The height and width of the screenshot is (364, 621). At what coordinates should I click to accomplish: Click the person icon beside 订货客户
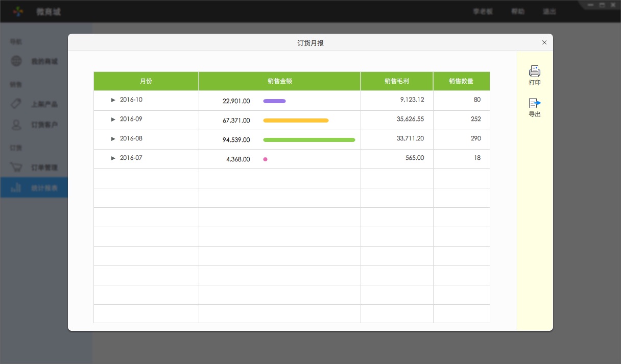click(x=17, y=125)
